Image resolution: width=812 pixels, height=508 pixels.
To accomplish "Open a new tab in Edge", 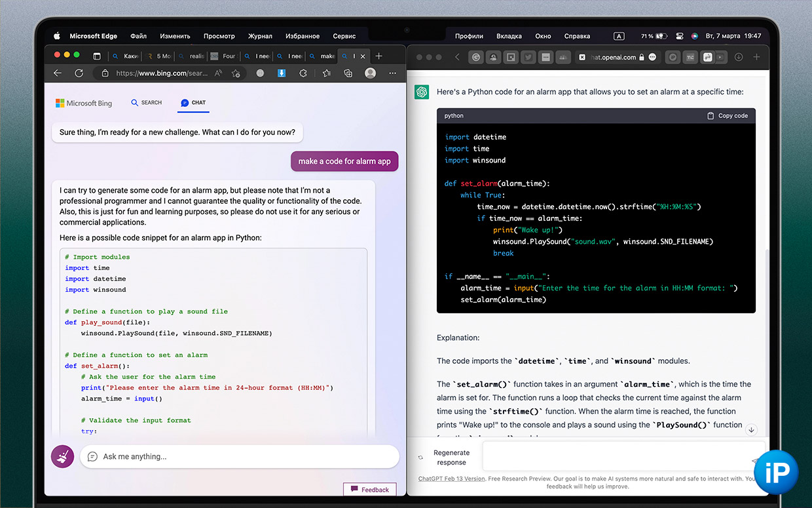I will [379, 56].
